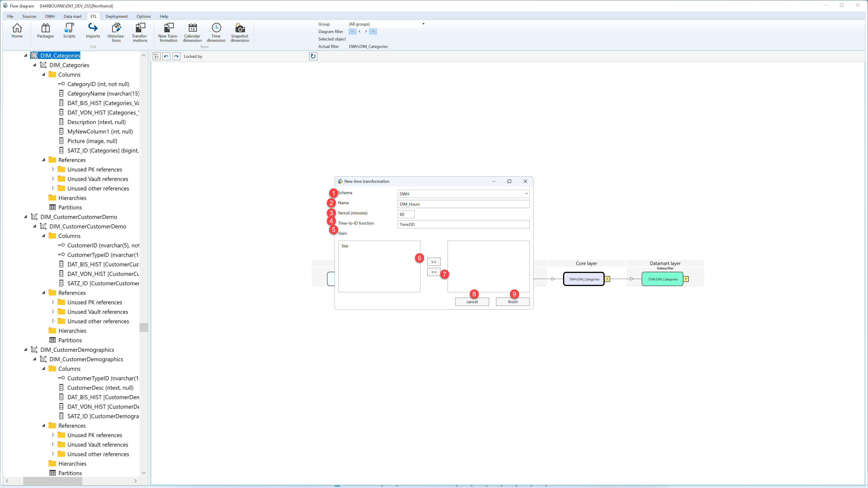This screenshot has width=868, height=488.
Task: Collapse the top-level DIM_Categories node
Action: [x=26, y=56]
